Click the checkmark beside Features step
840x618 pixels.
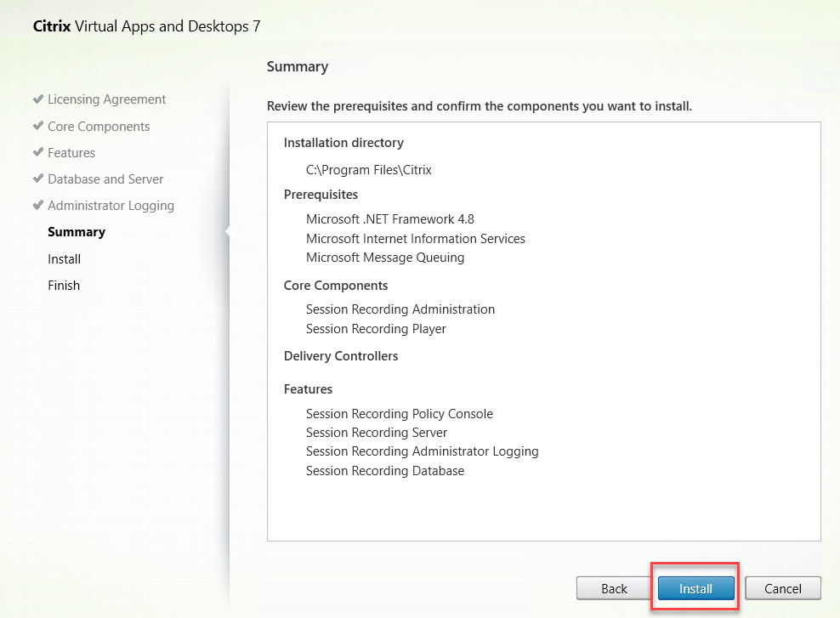click(38, 152)
